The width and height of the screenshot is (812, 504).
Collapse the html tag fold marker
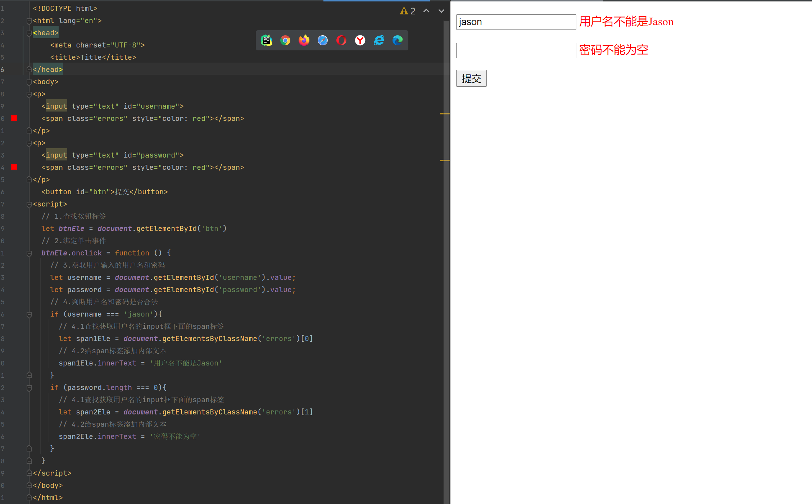pos(29,21)
